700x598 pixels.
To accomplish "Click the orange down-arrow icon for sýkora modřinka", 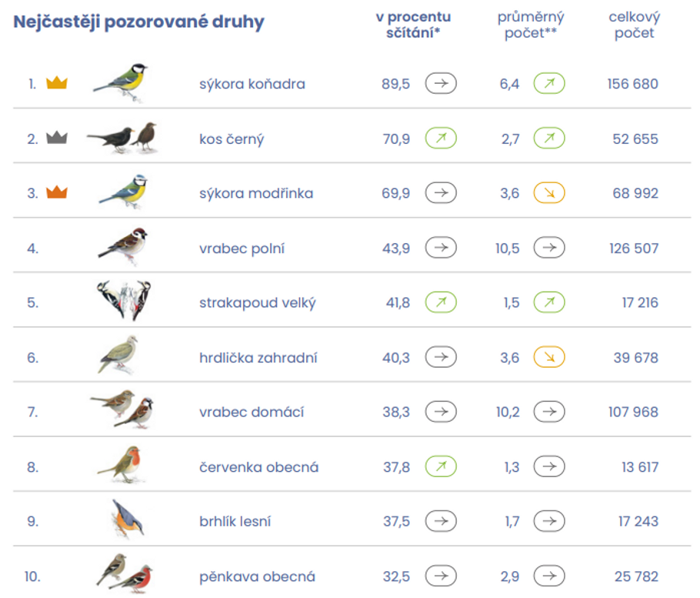I will coord(549,193).
